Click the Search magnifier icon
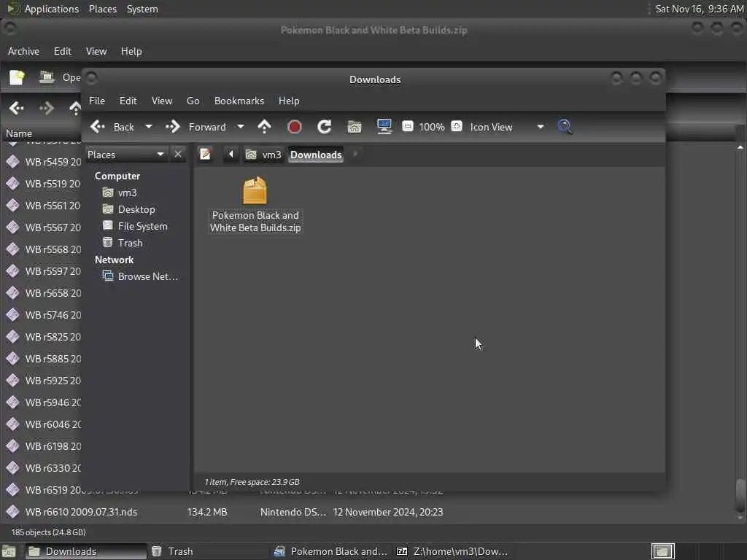This screenshot has height=560, width=747. click(565, 127)
